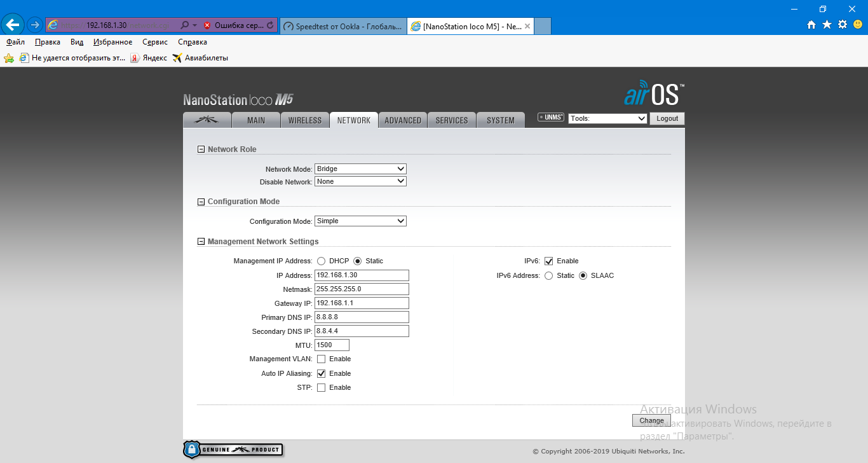Open the Сервис menu

point(155,42)
